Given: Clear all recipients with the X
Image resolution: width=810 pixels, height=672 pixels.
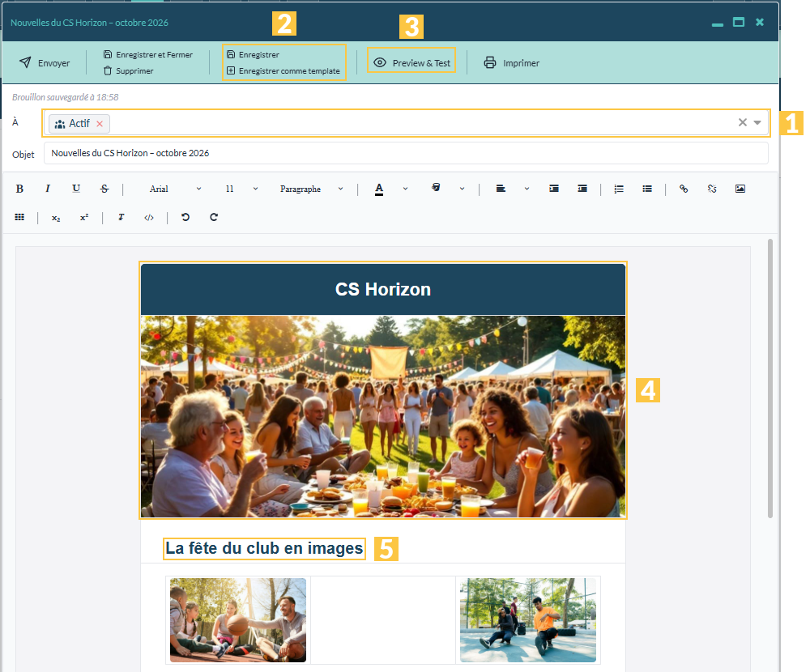Looking at the screenshot, I should pos(742,122).
